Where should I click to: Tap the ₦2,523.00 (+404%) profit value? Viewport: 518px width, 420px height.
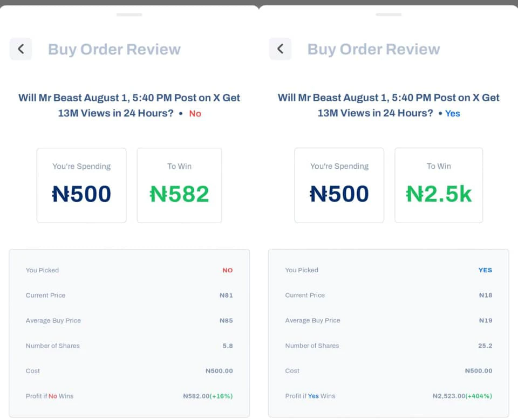tap(462, 396)
